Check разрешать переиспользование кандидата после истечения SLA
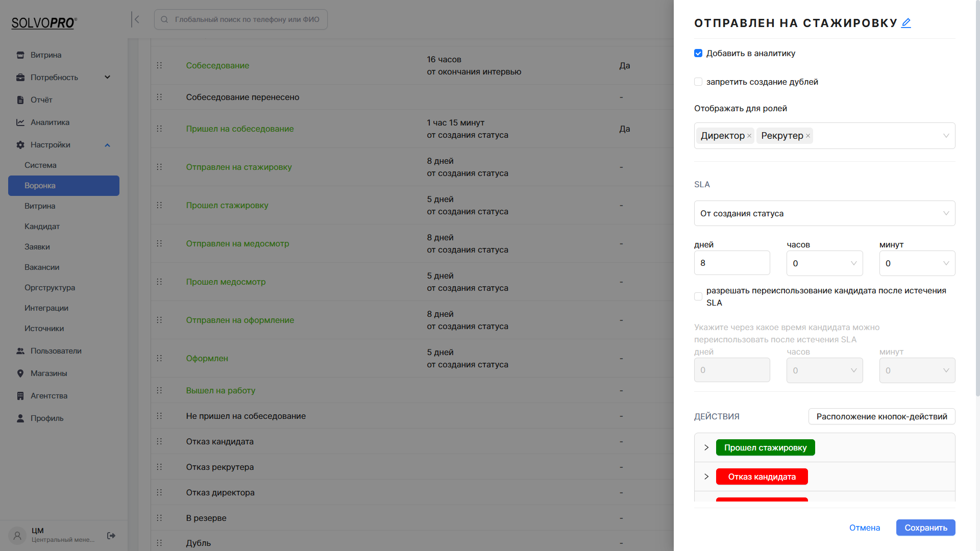The image size is (980, 551). coord(698,296)
